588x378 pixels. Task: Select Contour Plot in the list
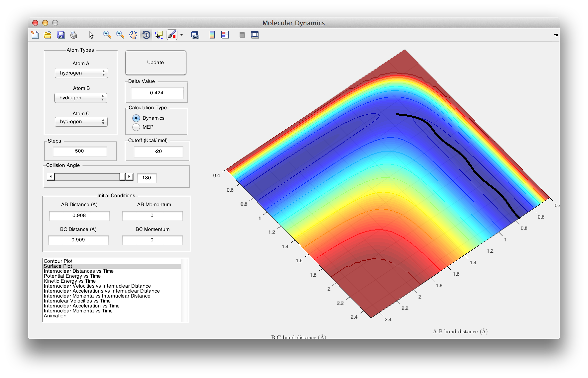tap(58, 261)
